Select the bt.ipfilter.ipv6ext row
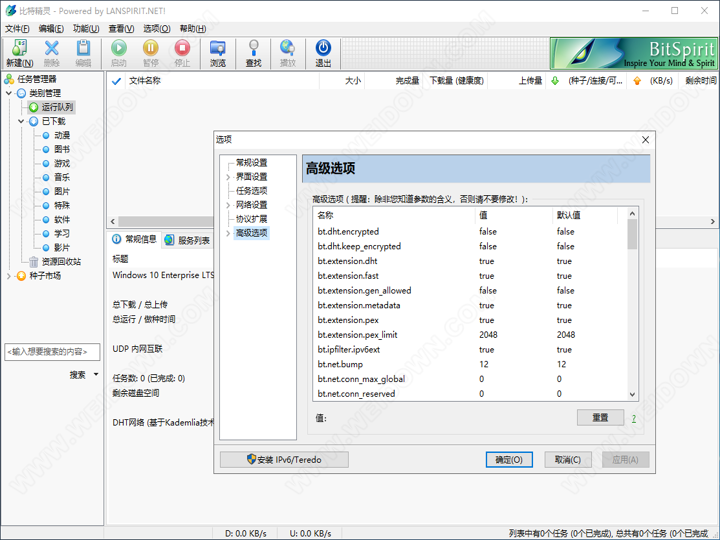The width and height of the screenshot is (720, 540). [x=470, y=349]
